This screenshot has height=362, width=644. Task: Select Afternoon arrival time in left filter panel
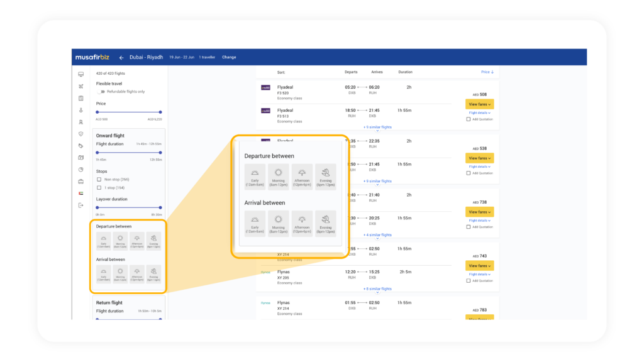click(136, 274)
